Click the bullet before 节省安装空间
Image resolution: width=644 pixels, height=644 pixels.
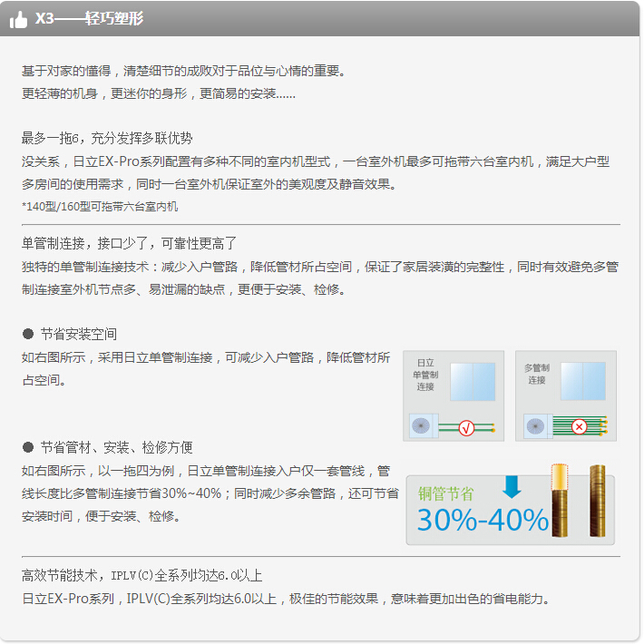click(x=28, y=334)
